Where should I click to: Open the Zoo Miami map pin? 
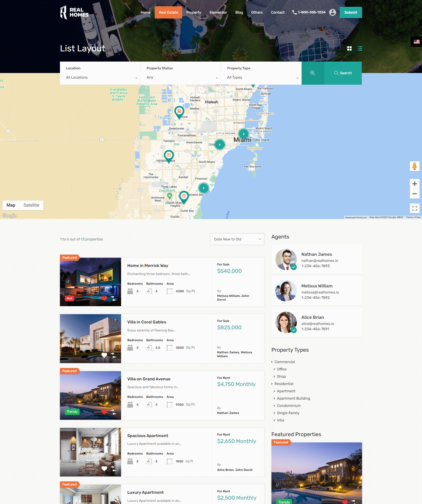point(170,196)
